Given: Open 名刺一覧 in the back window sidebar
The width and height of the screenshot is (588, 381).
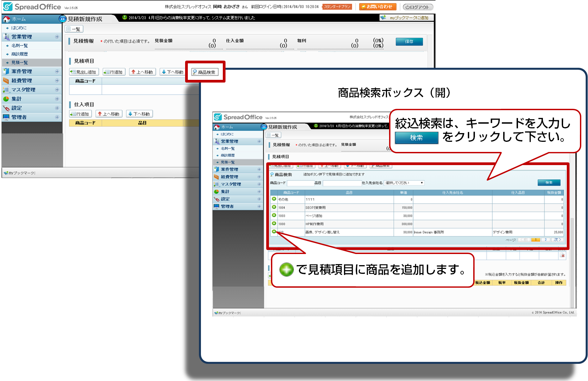Looking at the screenshot, I should pos(20,45).
